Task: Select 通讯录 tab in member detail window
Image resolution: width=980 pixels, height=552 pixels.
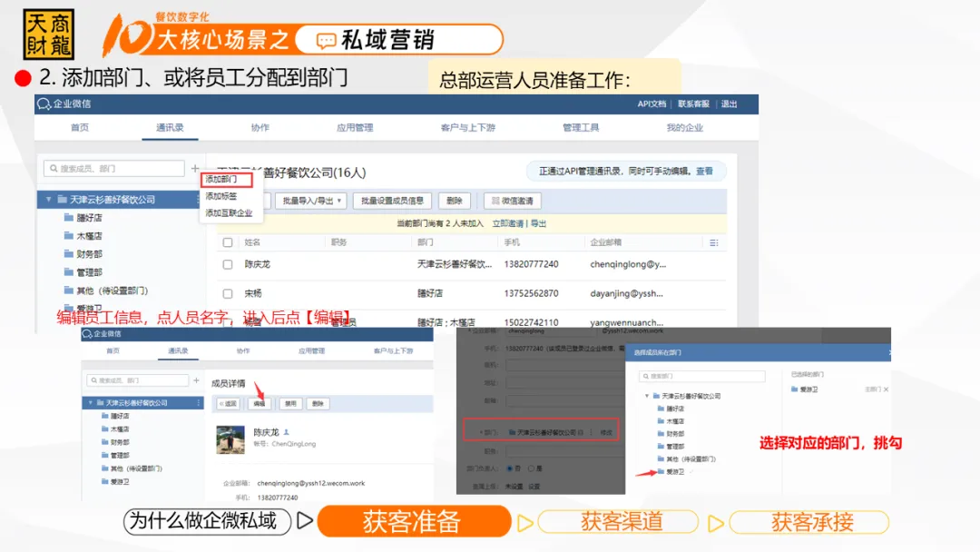Action: click(178, 350)
